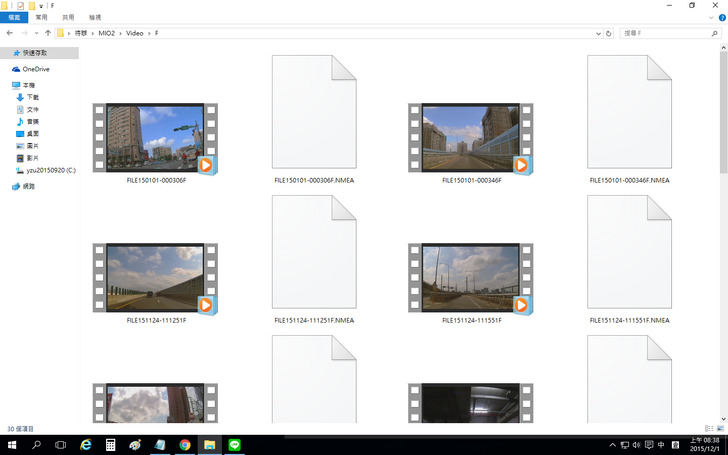The height and width of the screenshot is (455, 728).
Task: Open OneDrive in the navigation pane
Action: (x=35, y=69)
